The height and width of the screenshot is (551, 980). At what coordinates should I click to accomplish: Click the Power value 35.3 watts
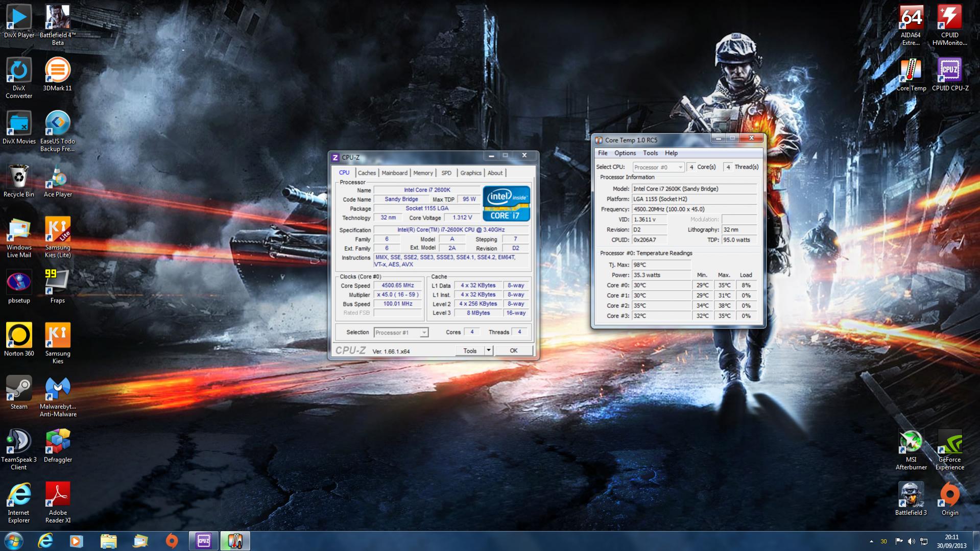click(661, 275)
